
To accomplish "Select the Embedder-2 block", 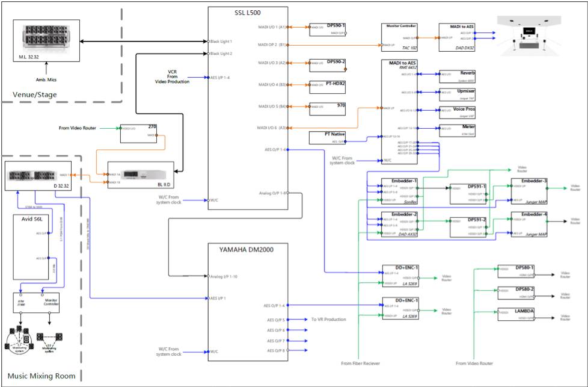I will (399, 224).
